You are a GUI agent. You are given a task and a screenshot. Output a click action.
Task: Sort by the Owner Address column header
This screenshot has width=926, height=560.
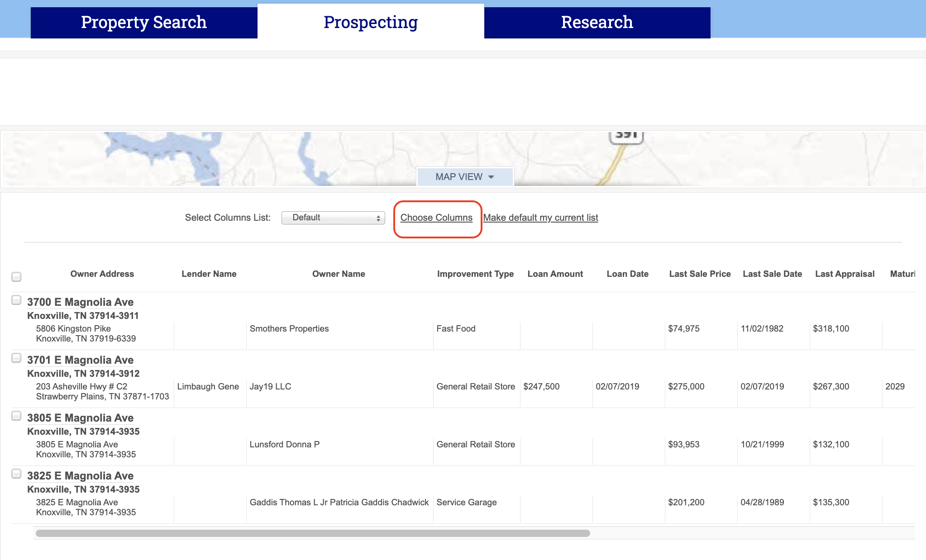(102, 274)
